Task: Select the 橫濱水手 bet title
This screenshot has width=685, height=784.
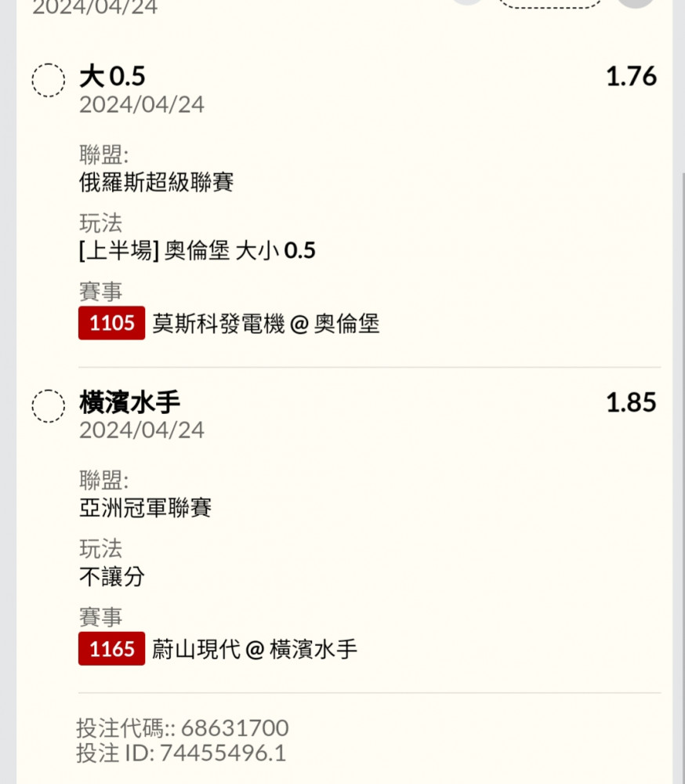Action: 129,403
